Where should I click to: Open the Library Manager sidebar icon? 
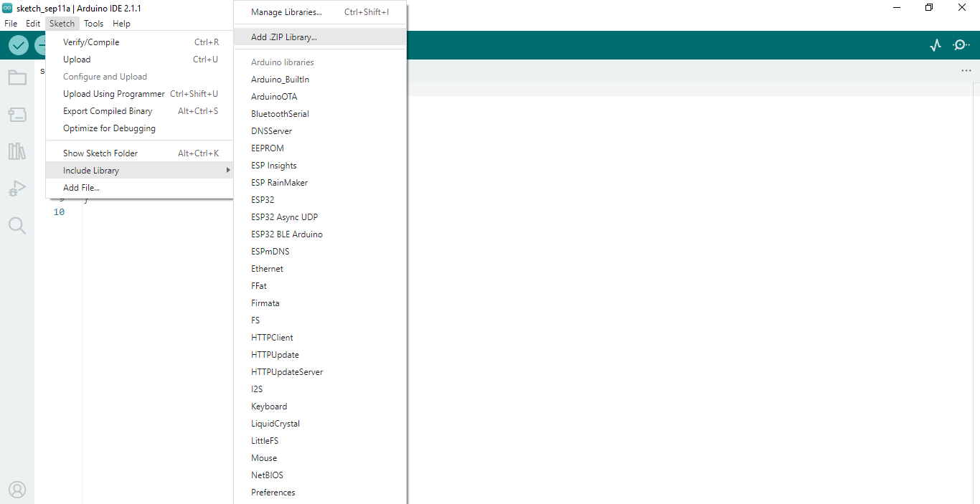point(17,151)
